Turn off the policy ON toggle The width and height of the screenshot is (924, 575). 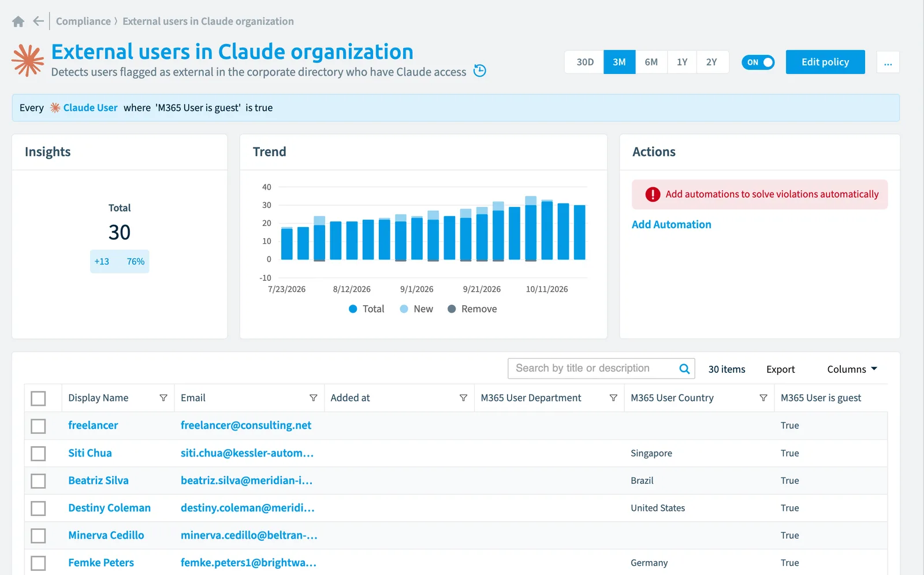click(758, 62)
